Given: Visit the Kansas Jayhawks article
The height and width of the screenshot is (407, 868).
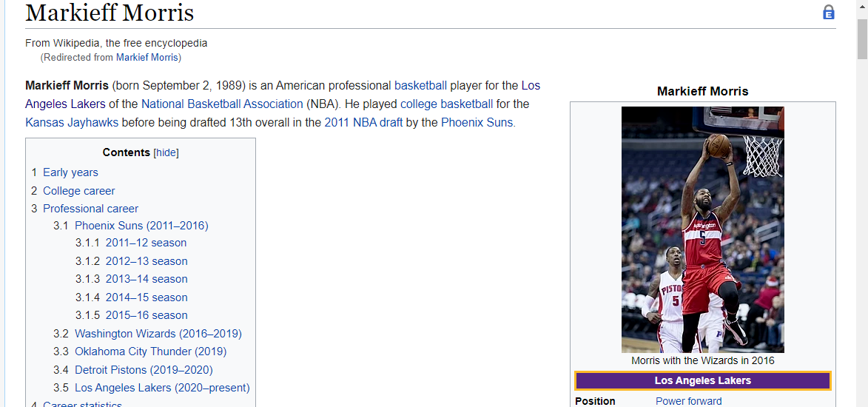Looking at the screenshot, I should 72,122.
